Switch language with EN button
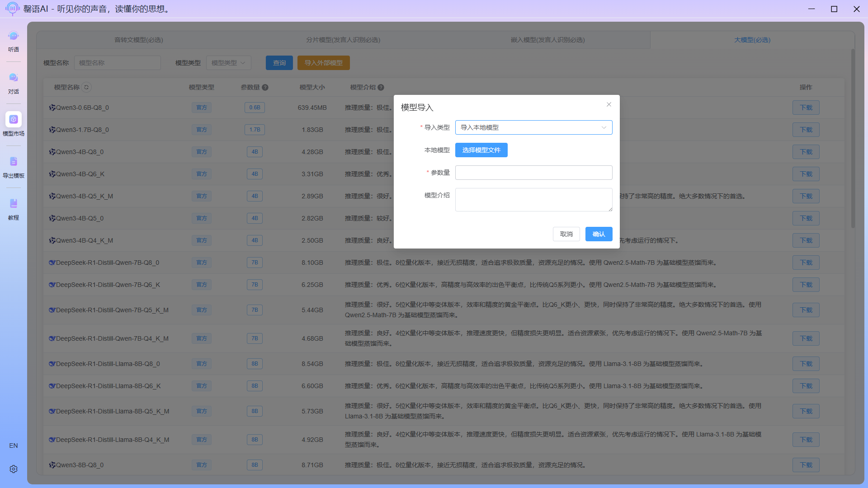This screenshot has height=488, width=868. click(x=14, y=446)
